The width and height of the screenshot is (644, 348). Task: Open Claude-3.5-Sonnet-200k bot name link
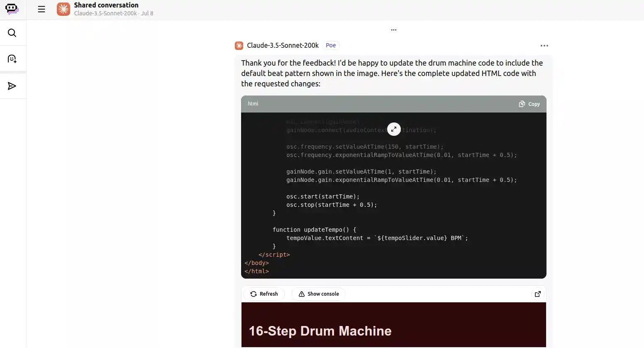(283, 45)
